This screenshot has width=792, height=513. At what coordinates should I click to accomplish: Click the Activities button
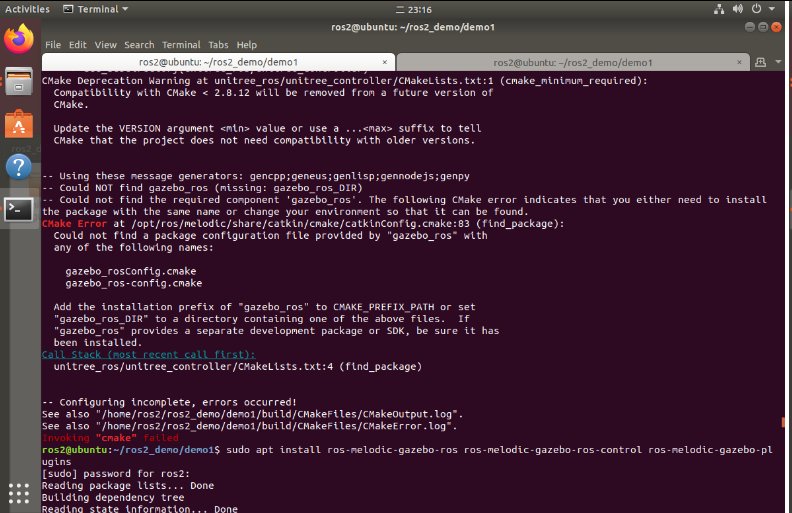27,10
